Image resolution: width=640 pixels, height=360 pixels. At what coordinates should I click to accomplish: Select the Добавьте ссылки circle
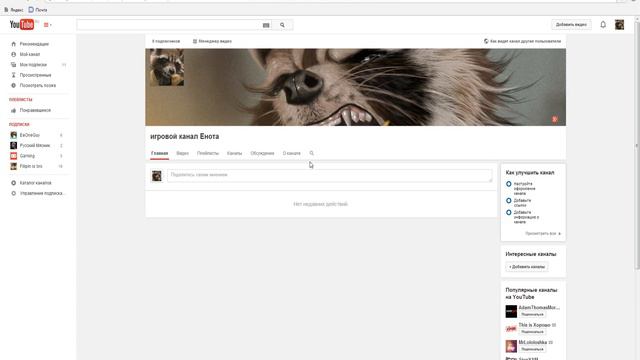509,200
